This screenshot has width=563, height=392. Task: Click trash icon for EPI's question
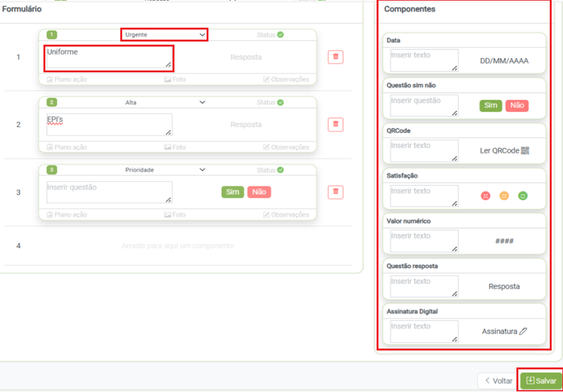[x=336, y=125]
